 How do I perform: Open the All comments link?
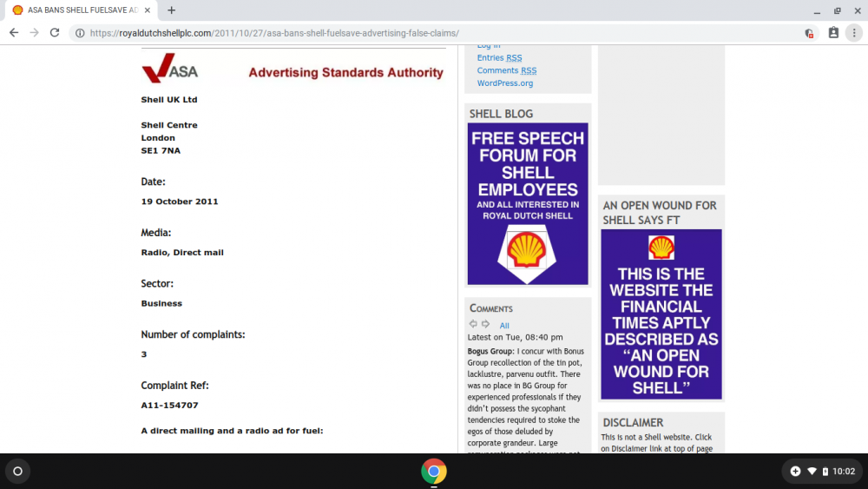tap(504, 326)
